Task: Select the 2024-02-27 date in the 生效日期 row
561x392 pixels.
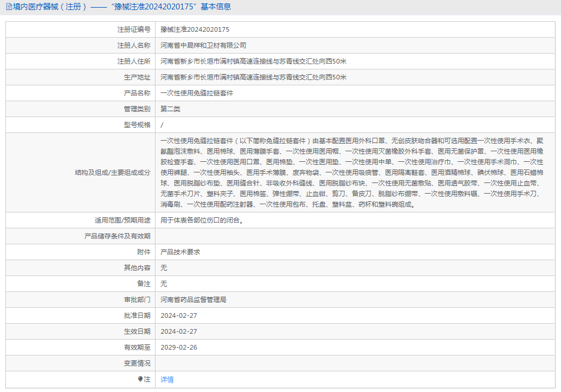Action: (179, 331)
